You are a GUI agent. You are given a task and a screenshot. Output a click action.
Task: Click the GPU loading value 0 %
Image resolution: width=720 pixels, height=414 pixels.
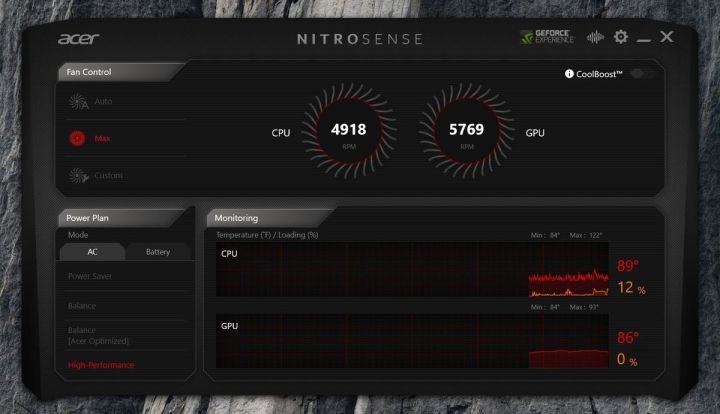click(627, 359)
